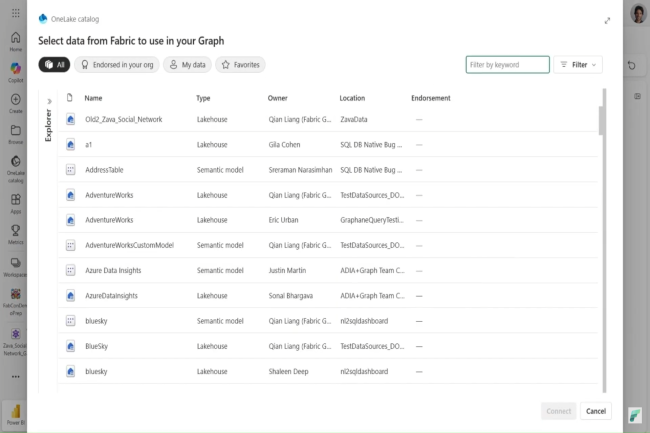Screen dimensions: 650x433
Task: Click the app launcher waffle icon
Action: (x=15, y=13)
